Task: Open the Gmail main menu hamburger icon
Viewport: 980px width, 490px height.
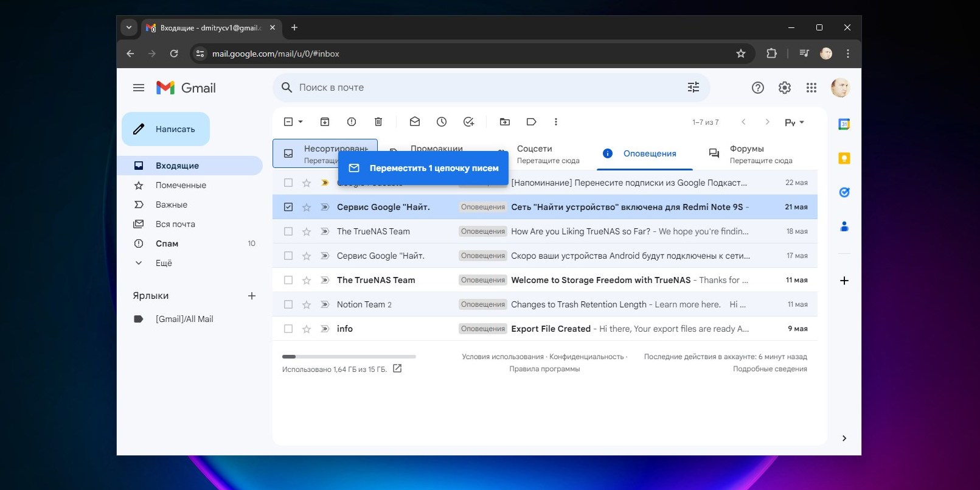Action: coord(139,88)
